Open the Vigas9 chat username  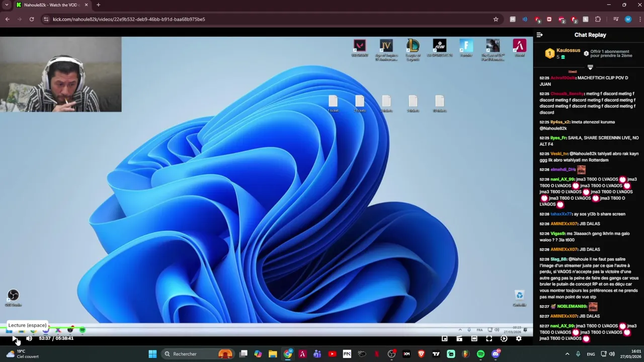(x=557, y=233)
